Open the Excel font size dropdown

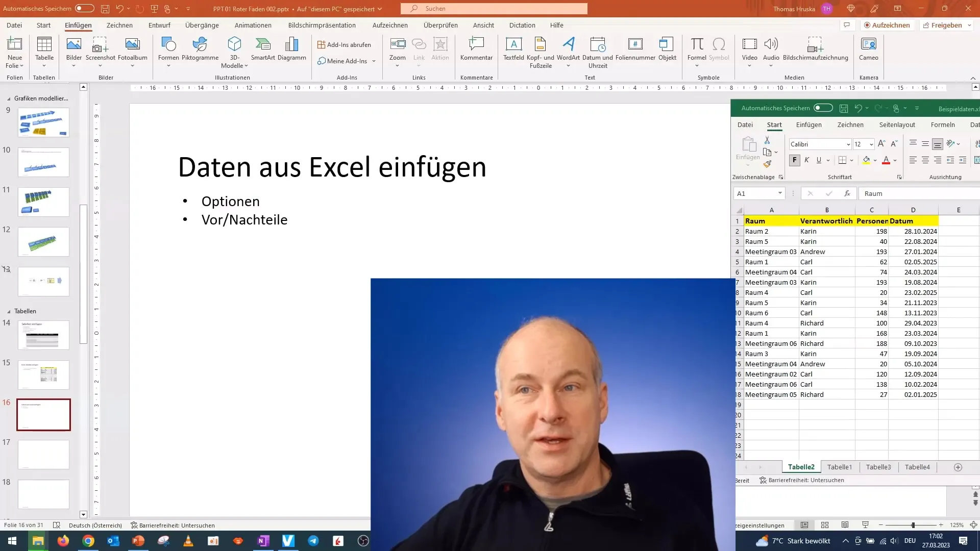[871, 144]
